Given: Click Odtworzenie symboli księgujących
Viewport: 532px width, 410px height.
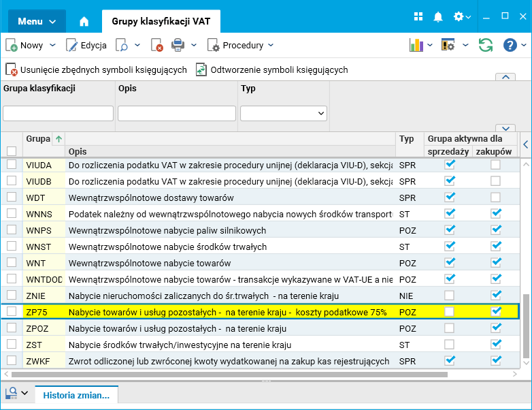Looking at the screenshot, I should [272, 69].
